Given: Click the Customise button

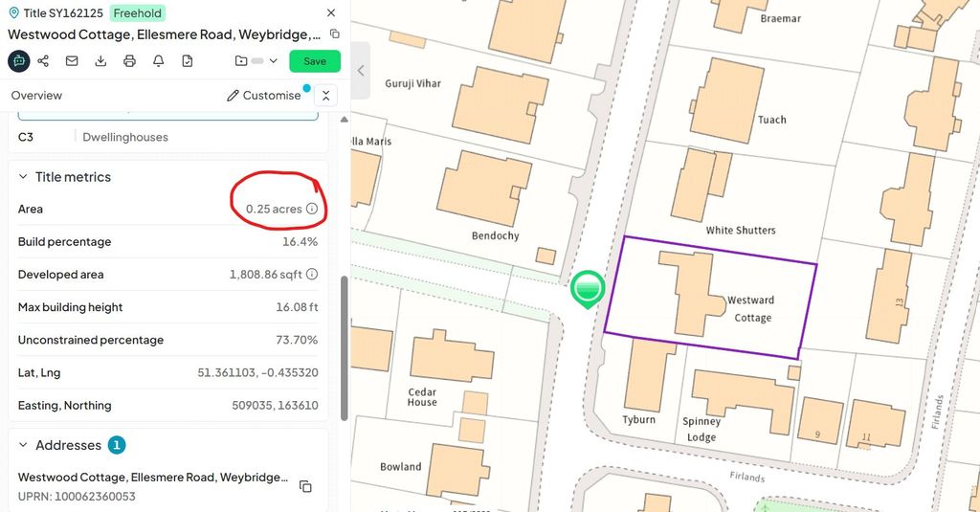Looking at the screenshot, I should coord(264,96).
